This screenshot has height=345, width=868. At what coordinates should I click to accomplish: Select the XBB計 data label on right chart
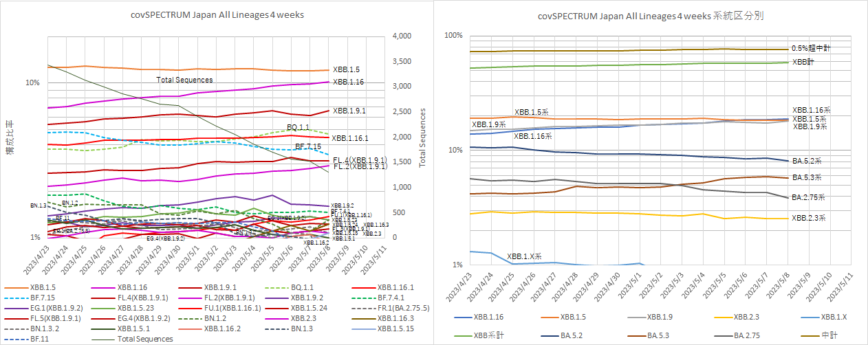[803, 62]
